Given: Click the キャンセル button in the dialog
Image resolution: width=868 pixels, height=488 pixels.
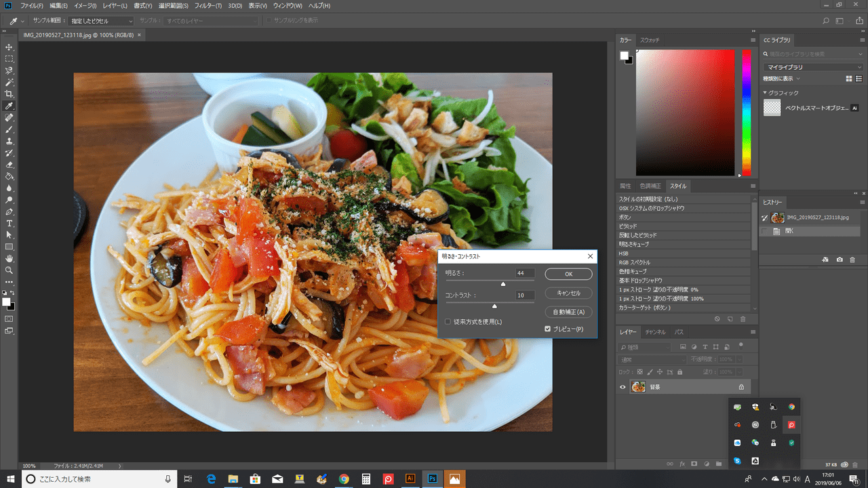Looking at the screenshot, I should pyautogui.click(x=568, y=293).
